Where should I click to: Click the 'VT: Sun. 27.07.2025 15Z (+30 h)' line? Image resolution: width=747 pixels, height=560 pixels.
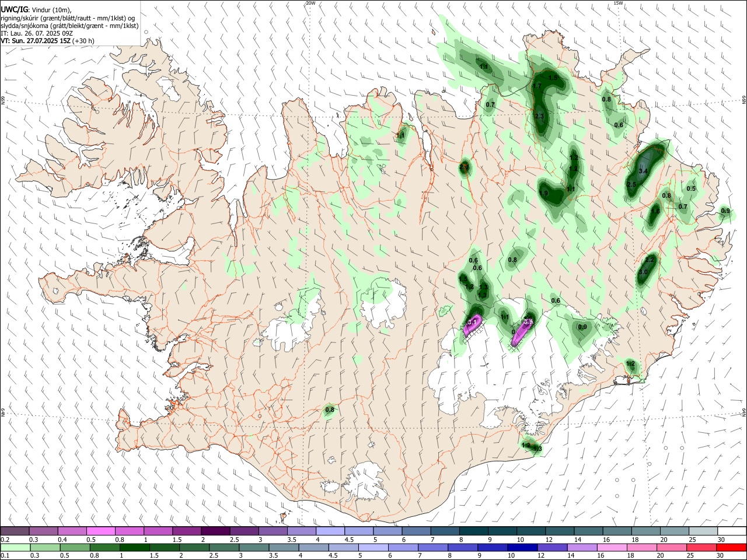pyautogui.click(x=47, y=41)
